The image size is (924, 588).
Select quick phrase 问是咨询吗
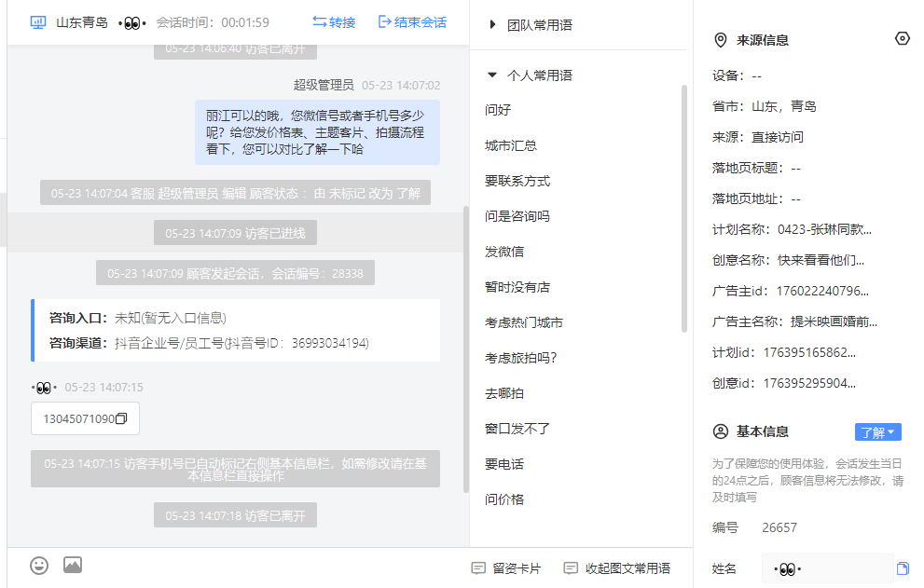coord(517,216)
